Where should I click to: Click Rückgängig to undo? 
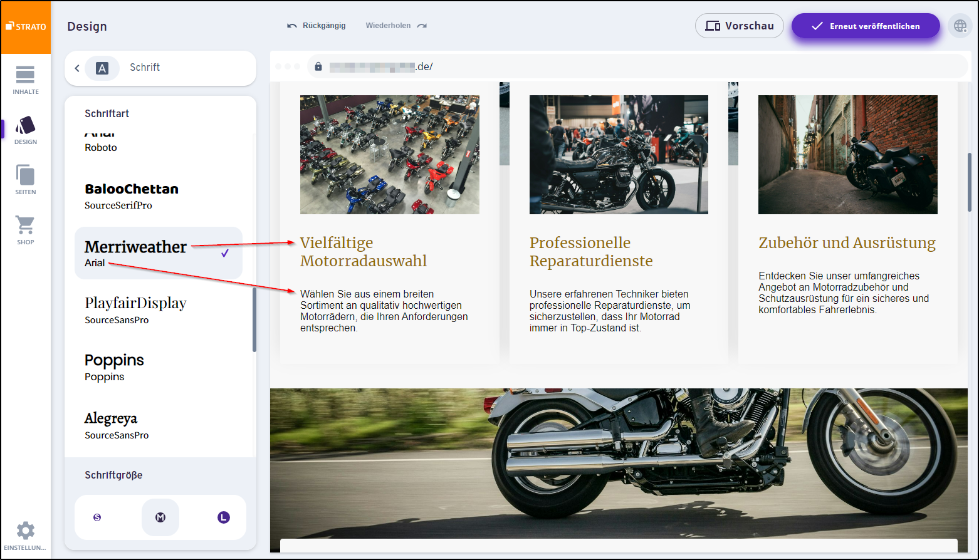(x=317, y=26)
